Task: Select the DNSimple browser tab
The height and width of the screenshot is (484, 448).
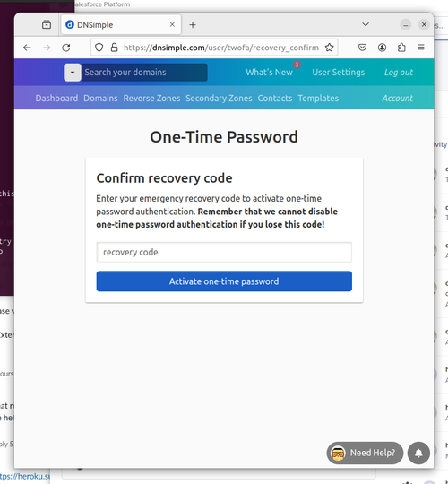Action: click(x=121, y=25)
